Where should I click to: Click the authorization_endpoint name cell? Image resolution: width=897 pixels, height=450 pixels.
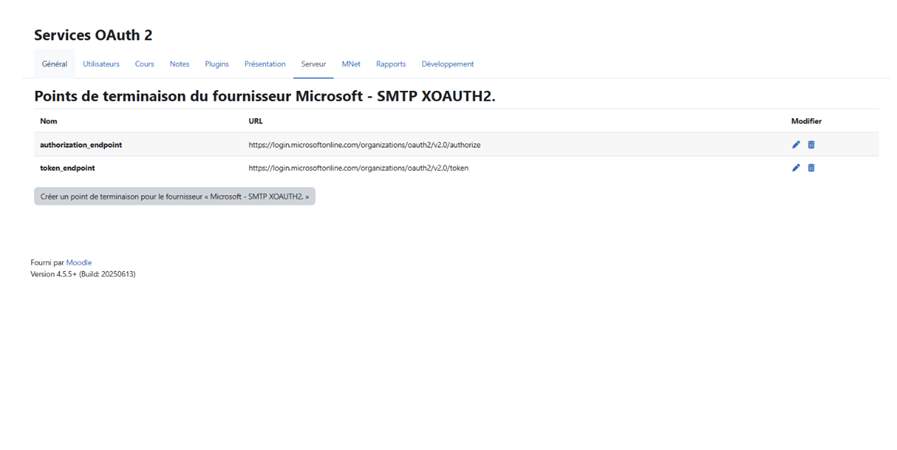81,145
